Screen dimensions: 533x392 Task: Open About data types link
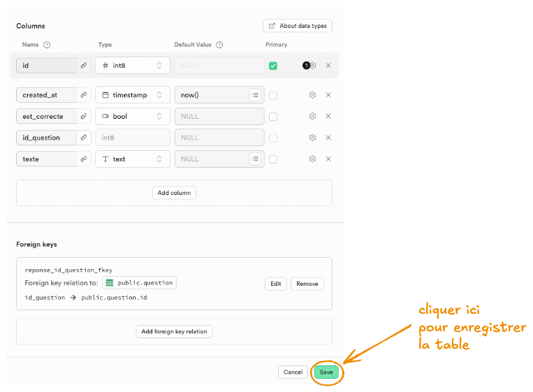click(x=298, y=26)
